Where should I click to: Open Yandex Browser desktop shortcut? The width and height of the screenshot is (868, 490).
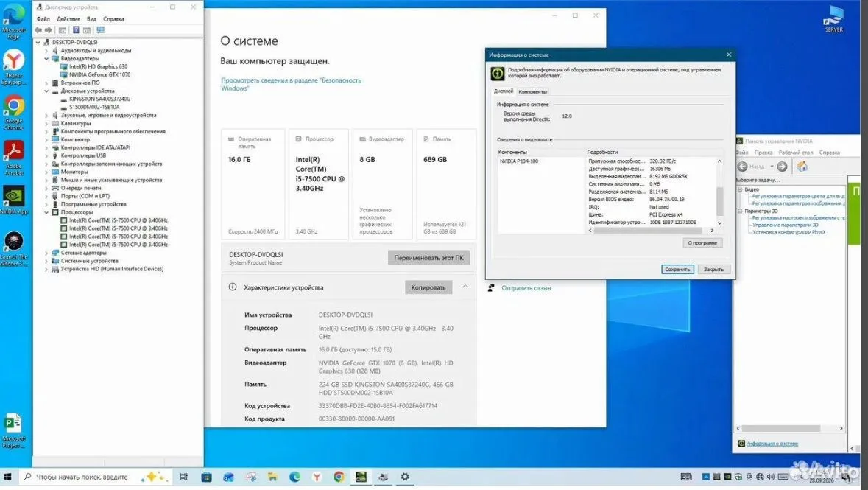[x=13, y=67]
